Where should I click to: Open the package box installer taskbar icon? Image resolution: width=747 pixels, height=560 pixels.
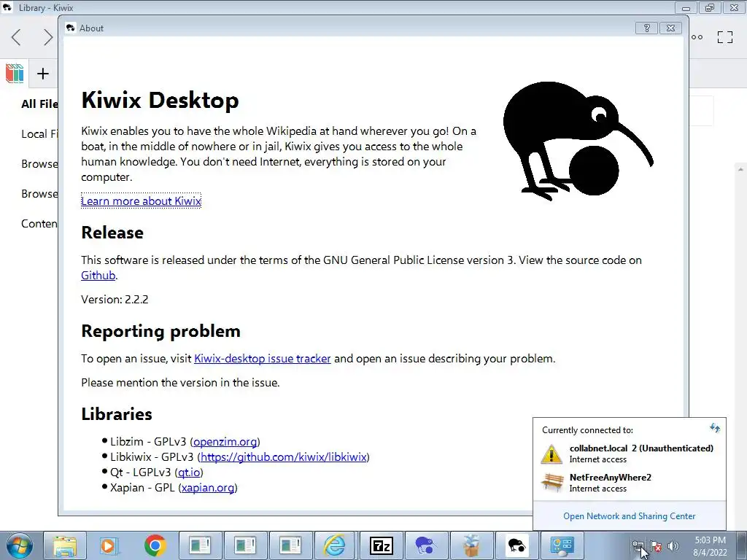tap(471, 545)
